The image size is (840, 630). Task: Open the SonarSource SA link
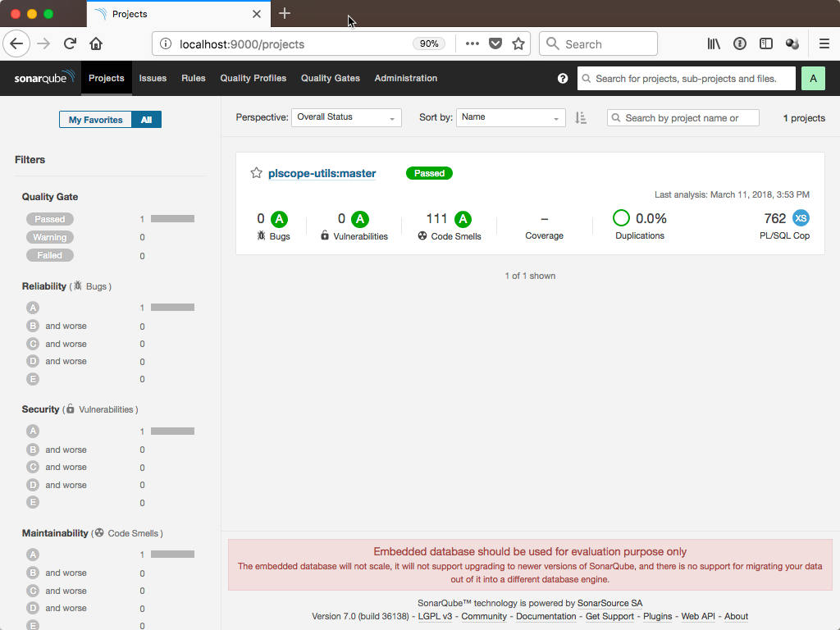(x=609, y=603)
